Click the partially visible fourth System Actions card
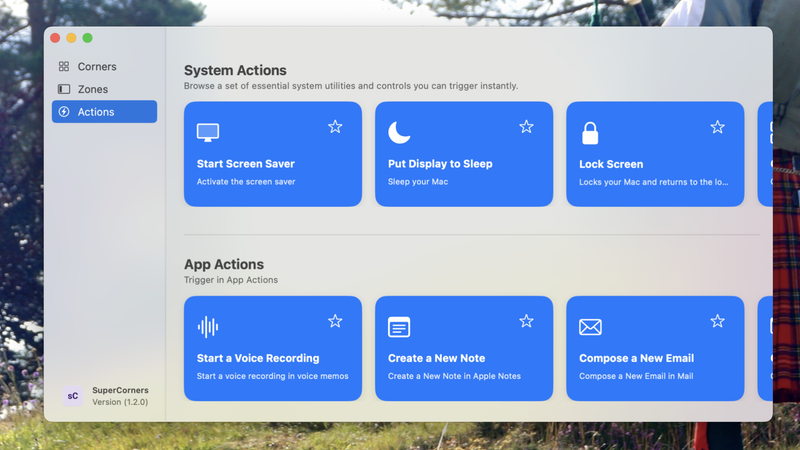 (x=765, y=154)
